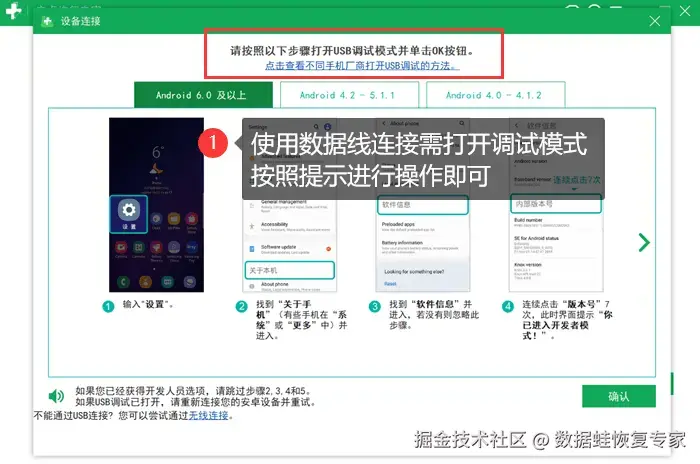This screenshot has height=464, width=700.
Task: Click step 3 text 找到"软件信息"并进入
Action: click(434, 315)
